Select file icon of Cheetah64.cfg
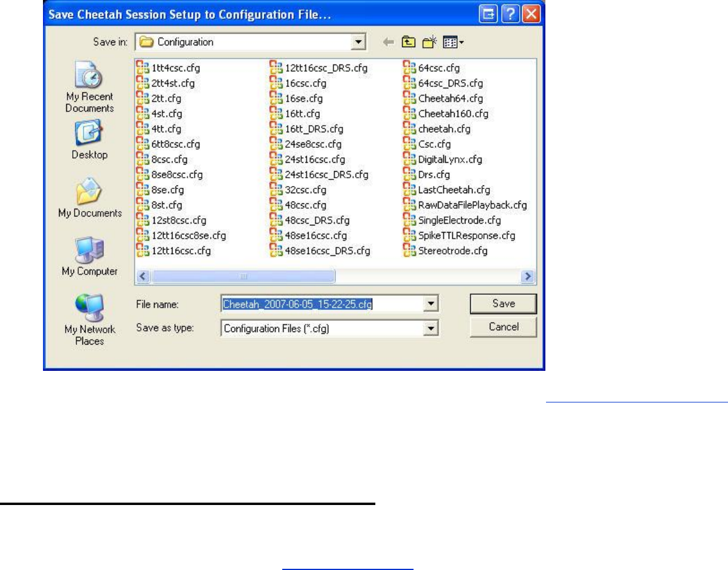 tap(409, 98)
